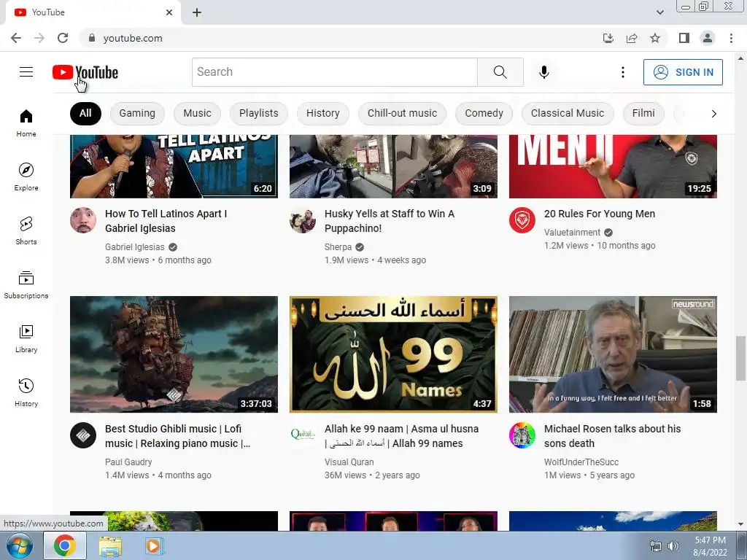Open 'Allah ke 99 naam' video title
Screen dimensions: 747x560
(x=401, y=436)
